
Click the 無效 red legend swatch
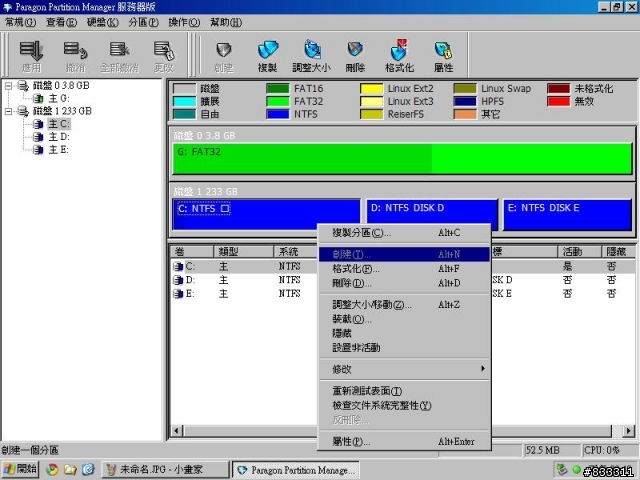point(558,101)
